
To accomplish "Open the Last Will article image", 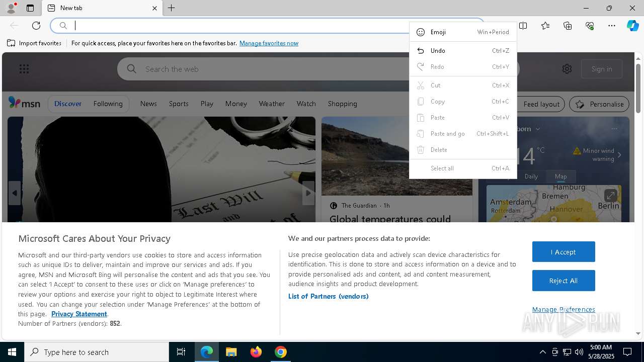I will 161,169.
